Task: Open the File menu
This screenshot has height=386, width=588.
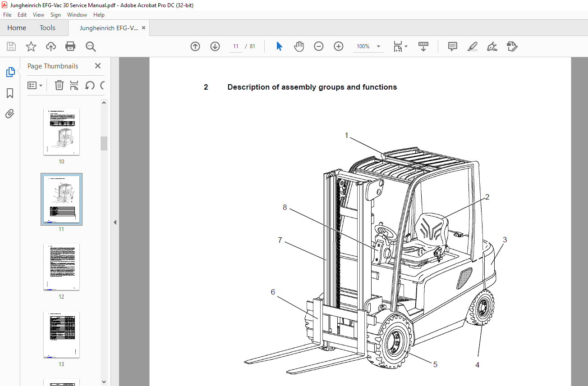Action: point(7,15)
